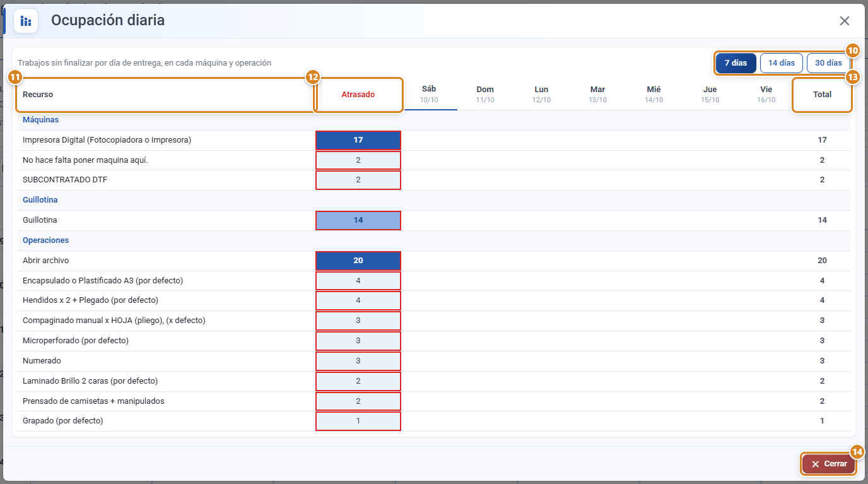Click the Recurso column header

[x=167, y=95]
